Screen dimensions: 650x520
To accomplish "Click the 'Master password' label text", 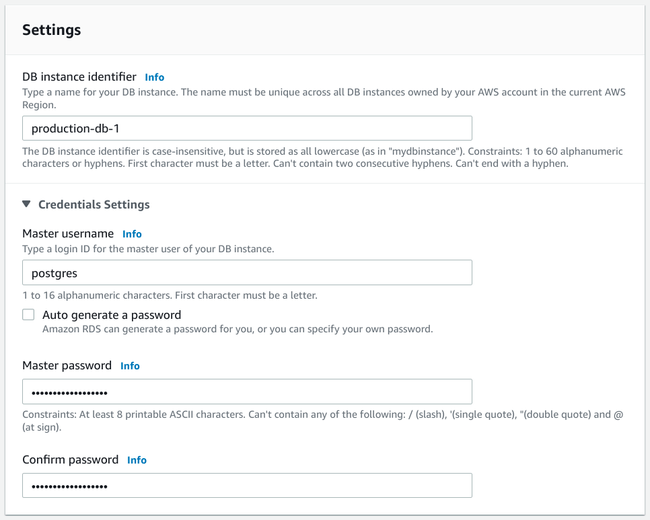I will click(66, 366).
